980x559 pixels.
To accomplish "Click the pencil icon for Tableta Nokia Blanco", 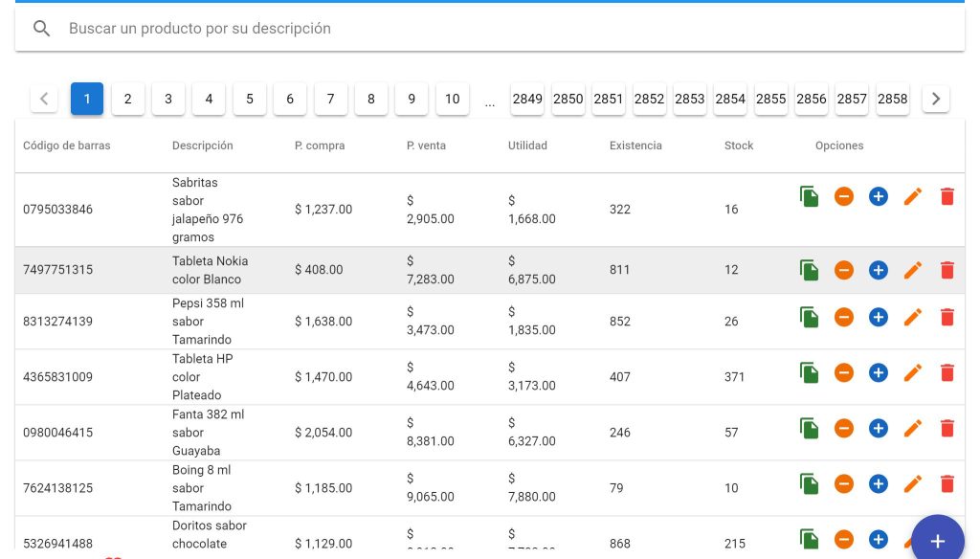I will coord(912,270).
